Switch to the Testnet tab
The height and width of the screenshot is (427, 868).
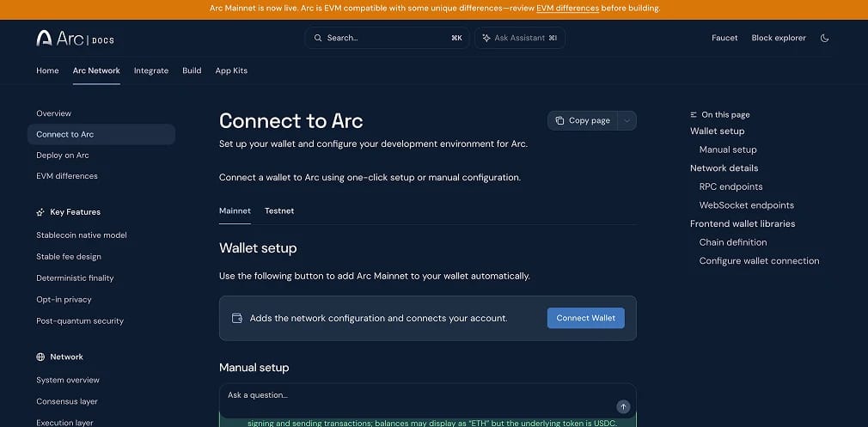point(279,210)
